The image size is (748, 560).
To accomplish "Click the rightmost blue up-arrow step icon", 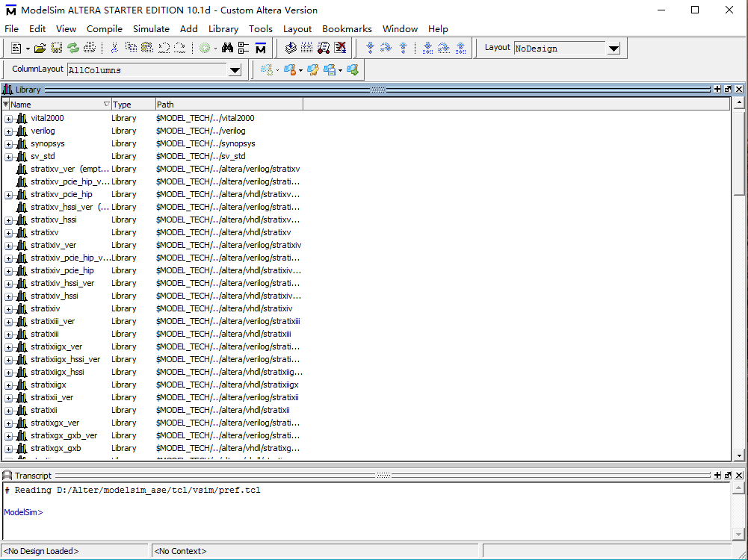I will (461, 48).
